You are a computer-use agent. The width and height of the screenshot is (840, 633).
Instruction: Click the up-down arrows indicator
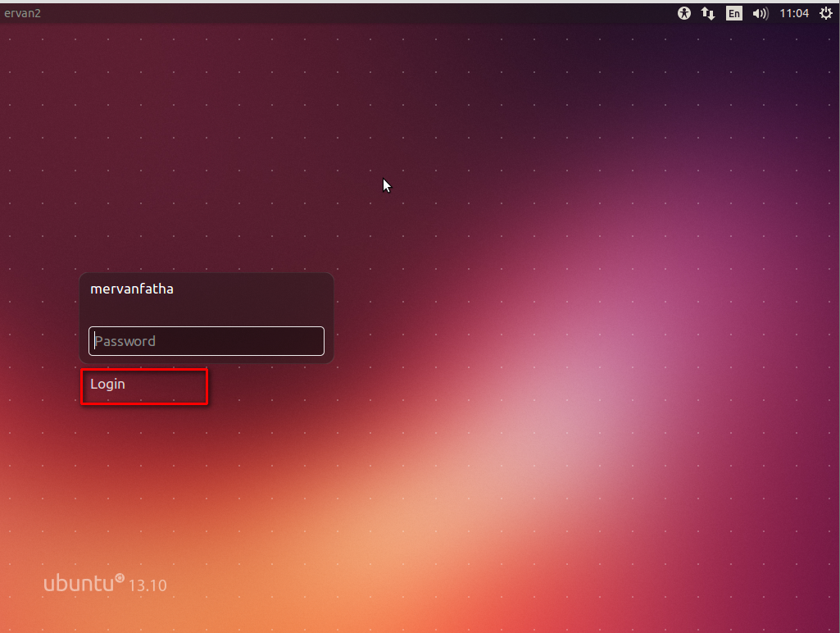[708, 13]
